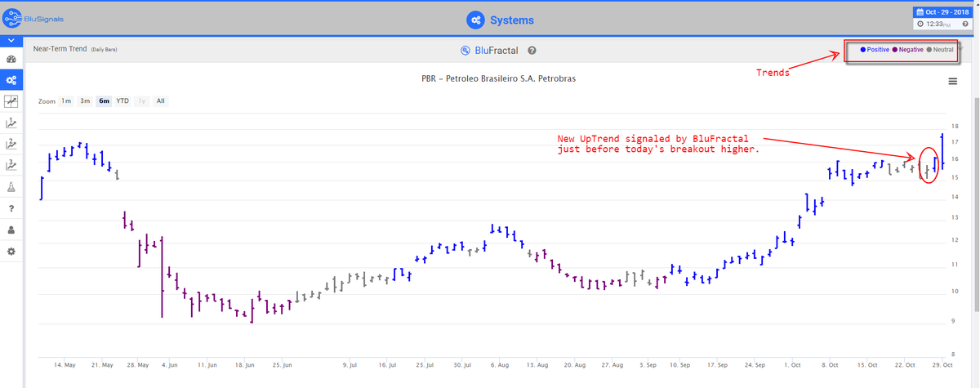
Task: Open chart icon numbered 3 in sidebar
Action: pos(11,165)
